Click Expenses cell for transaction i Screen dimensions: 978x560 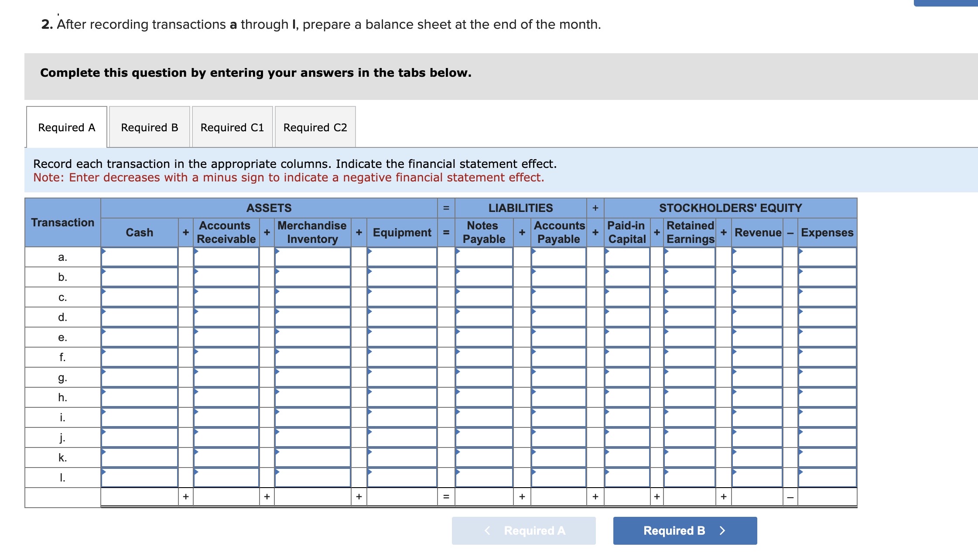(827, 417)
